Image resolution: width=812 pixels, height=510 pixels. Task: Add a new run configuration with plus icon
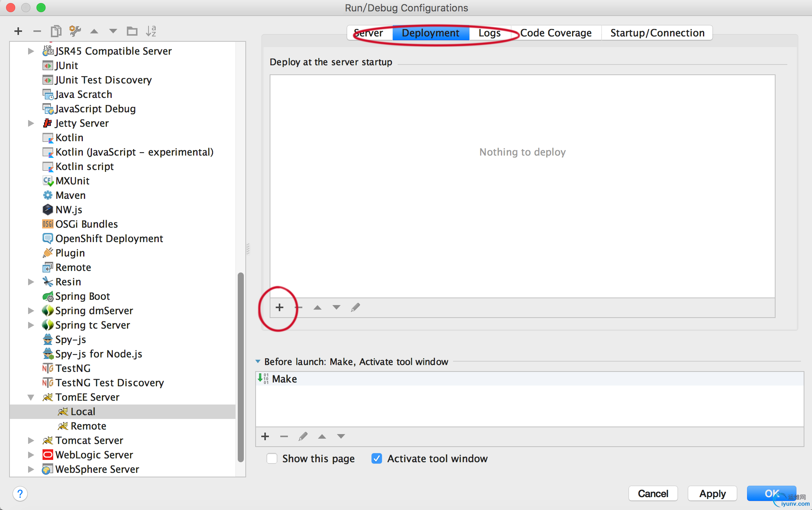18,31
